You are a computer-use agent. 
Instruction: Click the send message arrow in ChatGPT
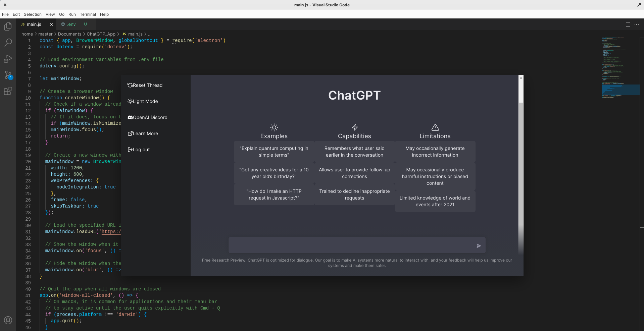pos(479,246)
